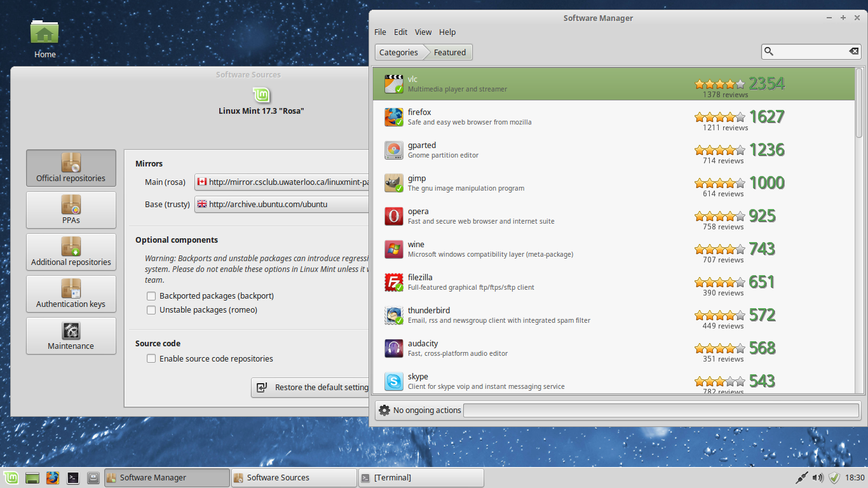Select the vlc app icon in Software Manager
Image resolution: width=868 pixels, height=488 pixels.
(x=394, y=84)
